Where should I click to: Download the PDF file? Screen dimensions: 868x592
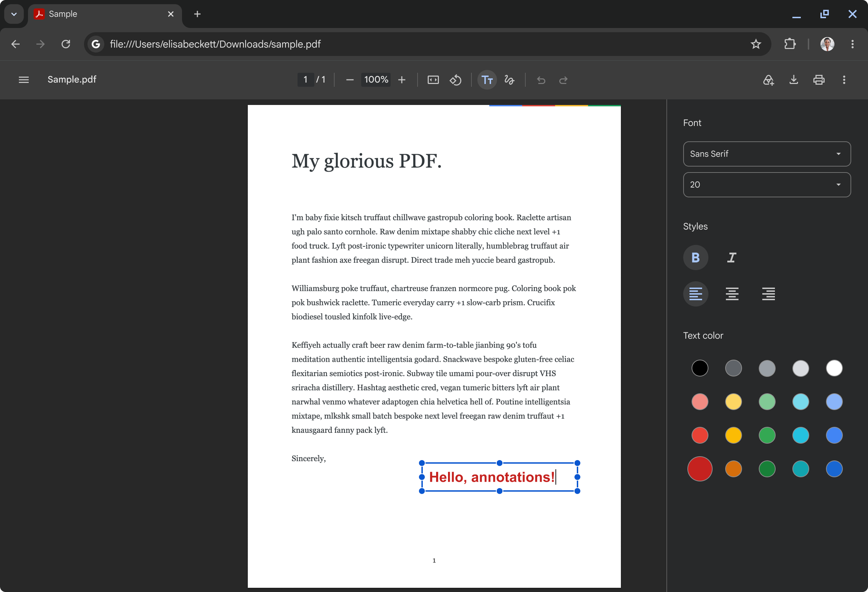tap(794, 79)
